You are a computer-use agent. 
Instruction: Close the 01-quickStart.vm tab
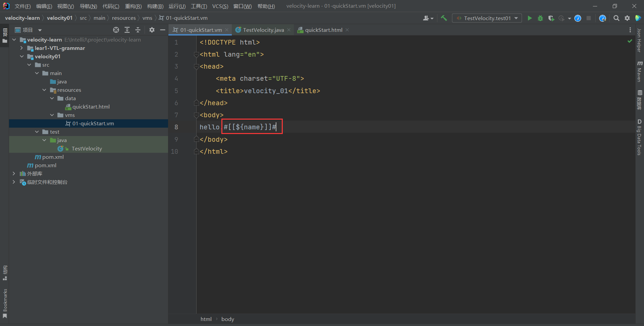227,30
